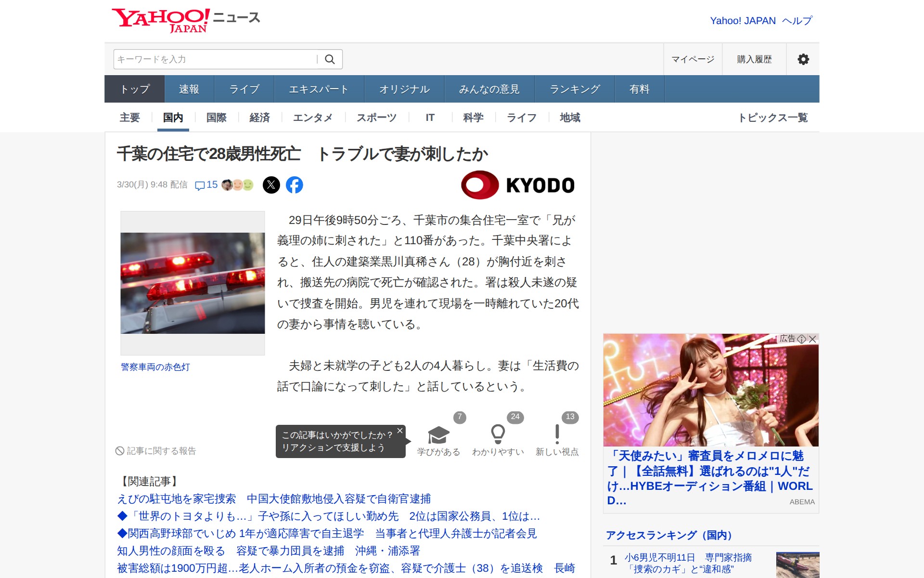This screenshot has width=924, height=578.
Task: Open the search magnifier icon
Action: coord(330,59)
